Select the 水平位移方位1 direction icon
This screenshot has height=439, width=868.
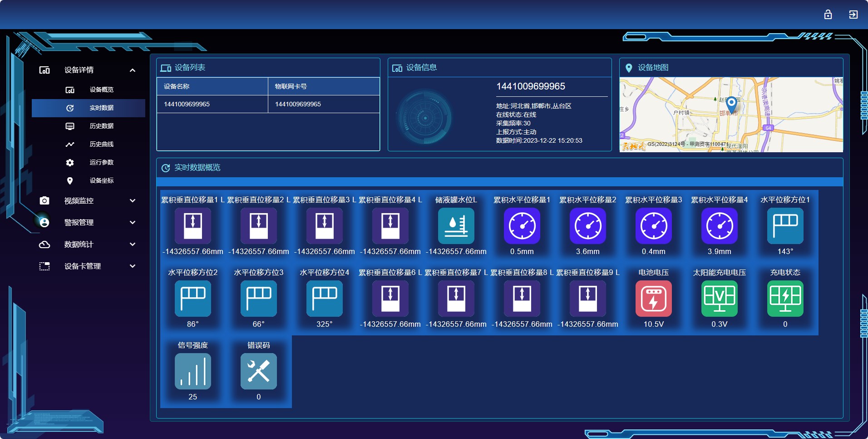(x=785, y=226)
